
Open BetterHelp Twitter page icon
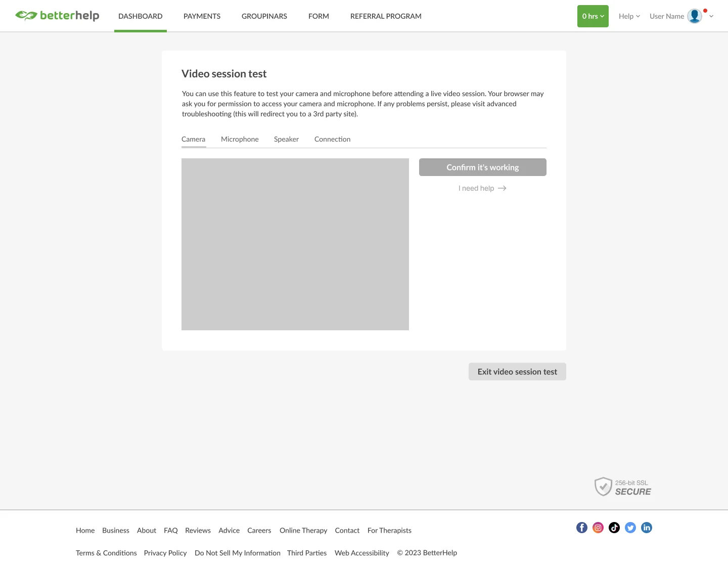(x=630, y=528)
